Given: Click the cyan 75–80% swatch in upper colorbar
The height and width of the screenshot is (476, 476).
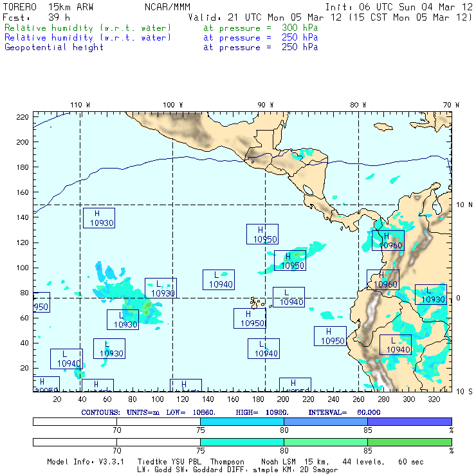Looking at the screenshot, I should (242, 421).
